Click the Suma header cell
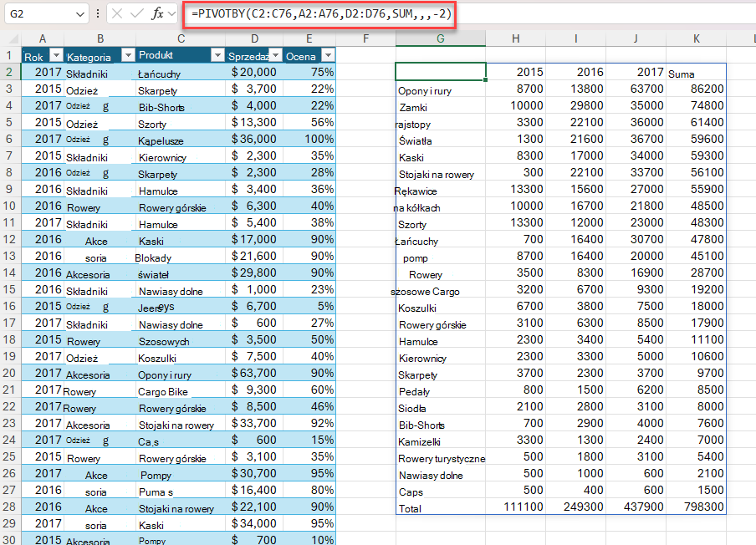This screenshot has height=545, width=756. [x=681, y=74]
